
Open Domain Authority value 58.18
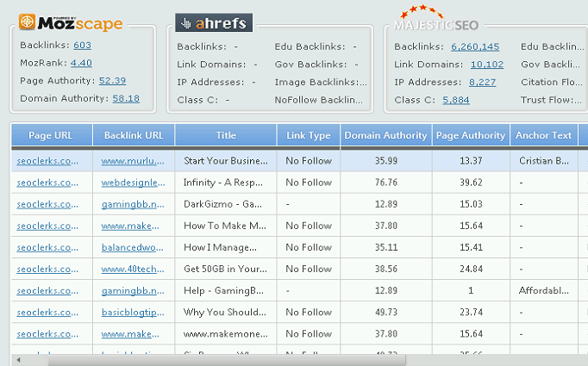coord(126,98)
